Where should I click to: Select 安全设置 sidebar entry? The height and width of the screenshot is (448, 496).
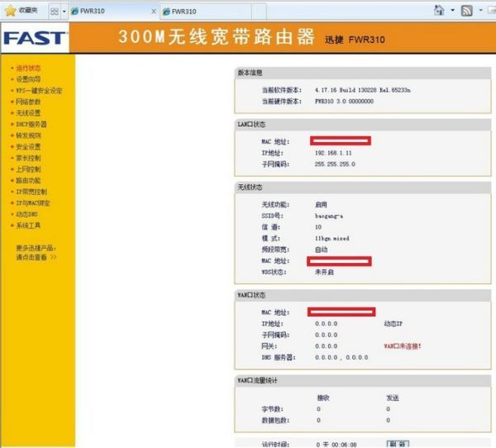[28, 147]
